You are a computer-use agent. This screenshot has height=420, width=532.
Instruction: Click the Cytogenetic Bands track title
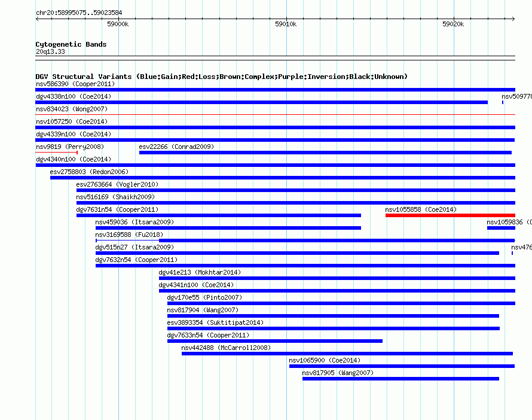[x=71, y=44]
